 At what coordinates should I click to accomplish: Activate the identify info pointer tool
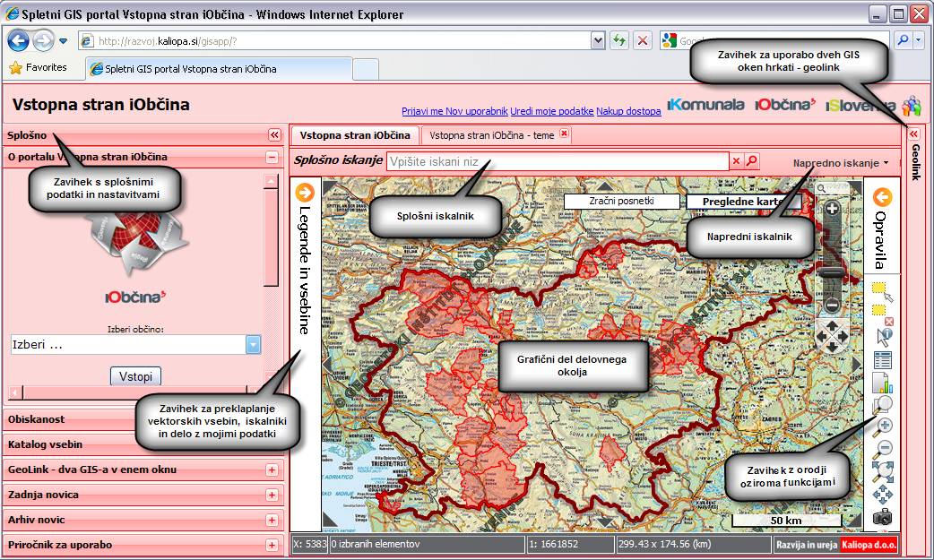pyautogui.click(x=883, y=337)
